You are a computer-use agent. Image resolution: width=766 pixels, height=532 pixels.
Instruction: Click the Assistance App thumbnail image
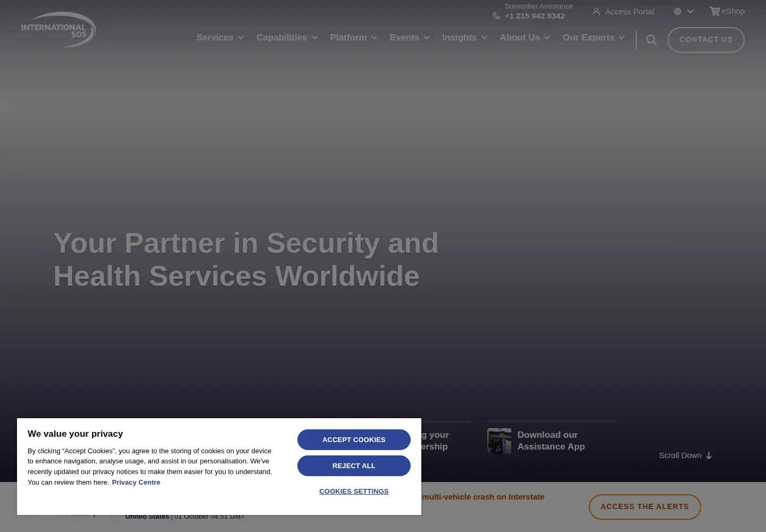pos(499,441)
